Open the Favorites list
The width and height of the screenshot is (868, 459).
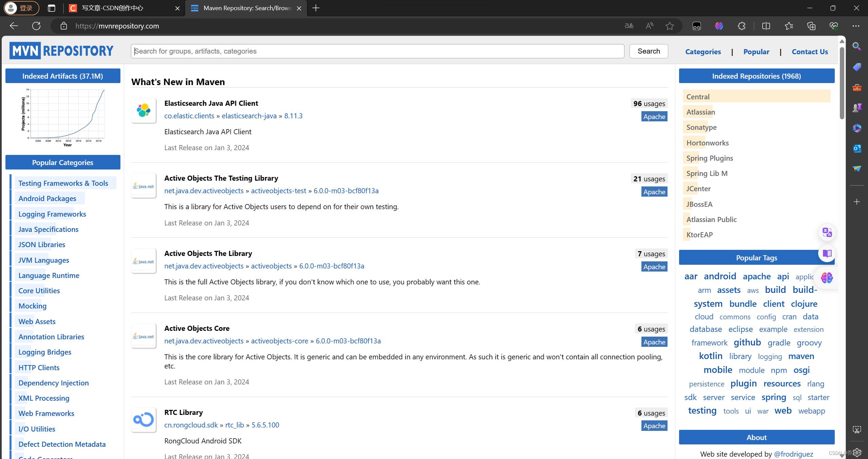point(789,26)
